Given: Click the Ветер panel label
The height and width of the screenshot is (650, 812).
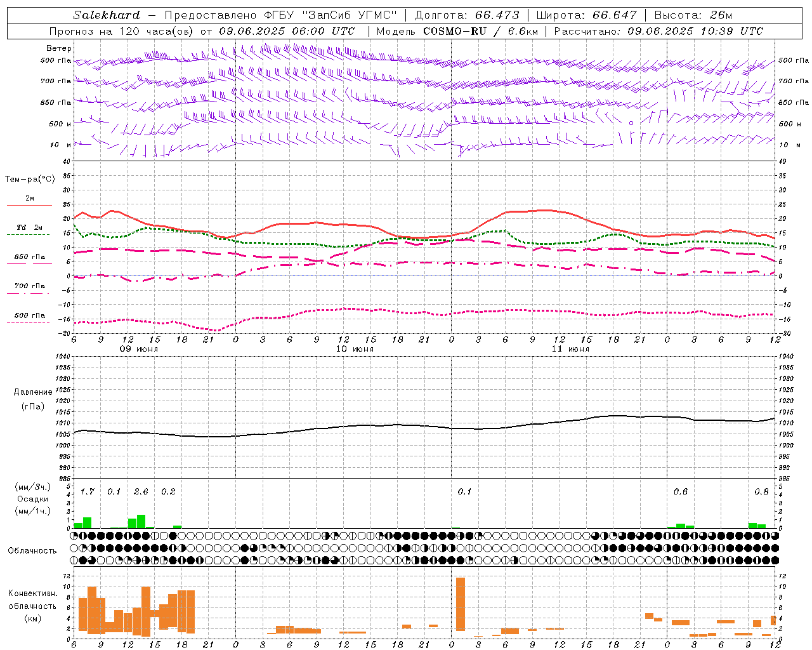Looking at the screenshot, I should pyautogui.click(x=59, y=48).
